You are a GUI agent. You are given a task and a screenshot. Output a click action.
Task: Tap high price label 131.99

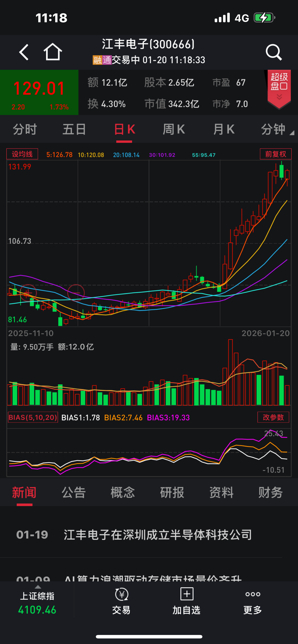coord(19,167)
